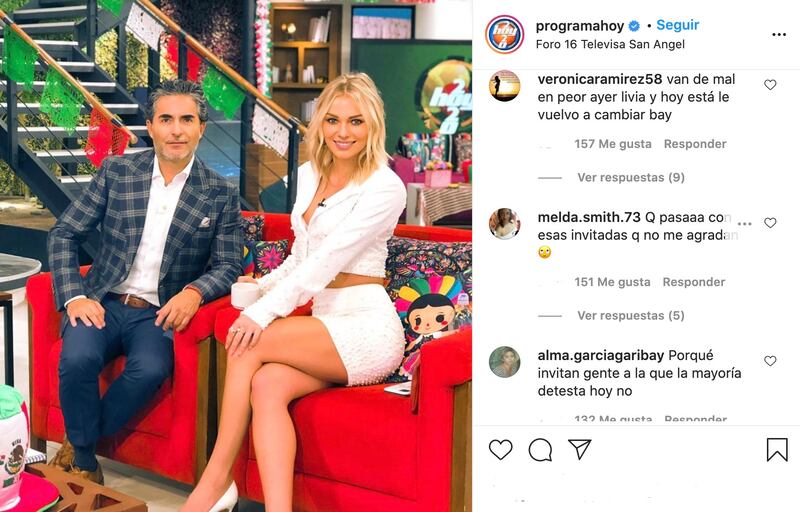Click the programahoy profile picture
The width and height of the screenshot is (800, 512).
pyautogui.click(x=505, y=35)
